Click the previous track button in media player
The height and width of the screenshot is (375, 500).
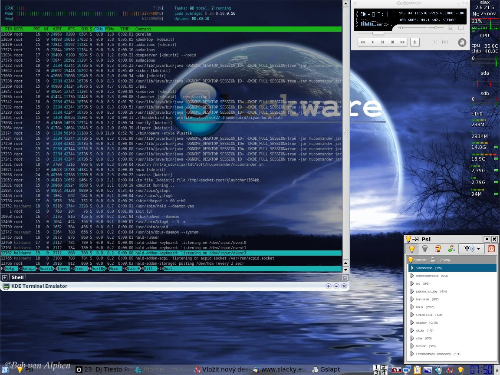tap(363, 42)
